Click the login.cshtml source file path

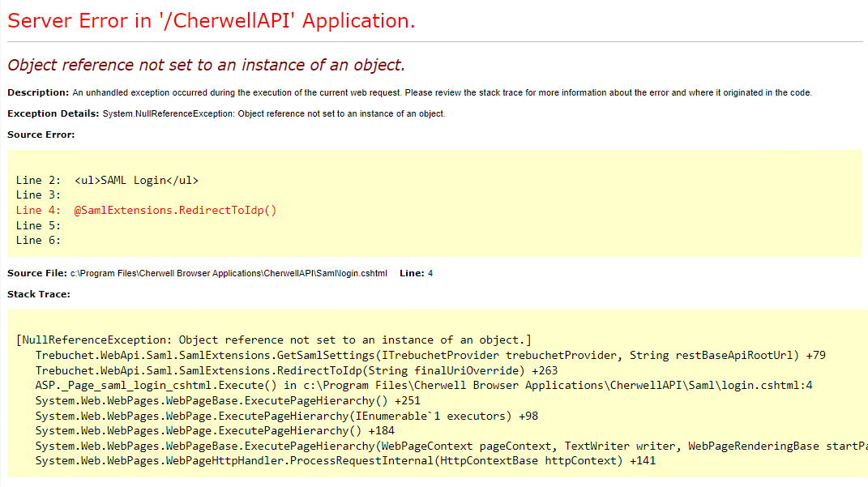pos(229,273)
